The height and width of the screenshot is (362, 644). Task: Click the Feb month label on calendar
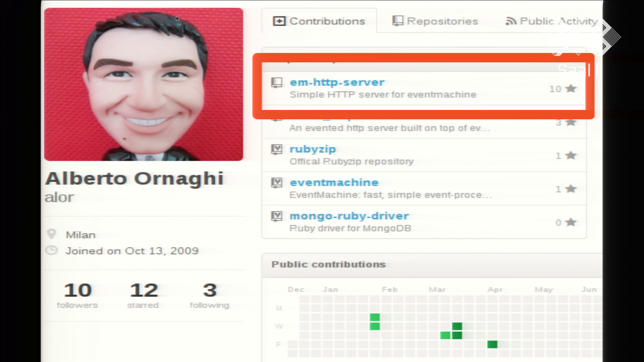[x=389, y=290]
